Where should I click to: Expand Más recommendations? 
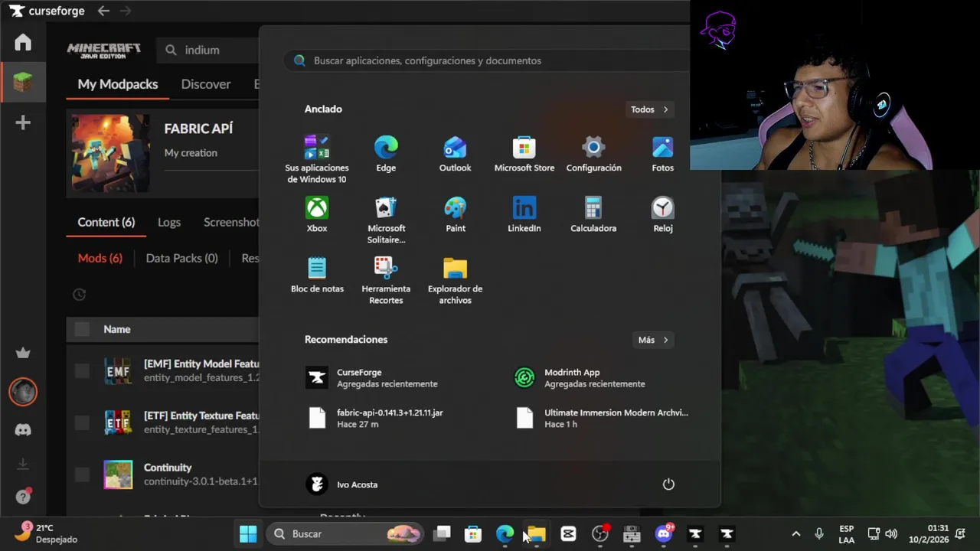tap(653, 340)
